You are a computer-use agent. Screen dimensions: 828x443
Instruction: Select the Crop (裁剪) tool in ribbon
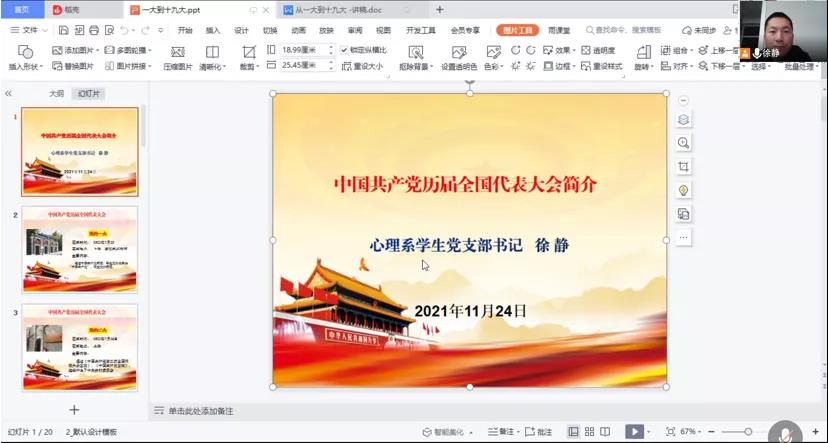248,58
